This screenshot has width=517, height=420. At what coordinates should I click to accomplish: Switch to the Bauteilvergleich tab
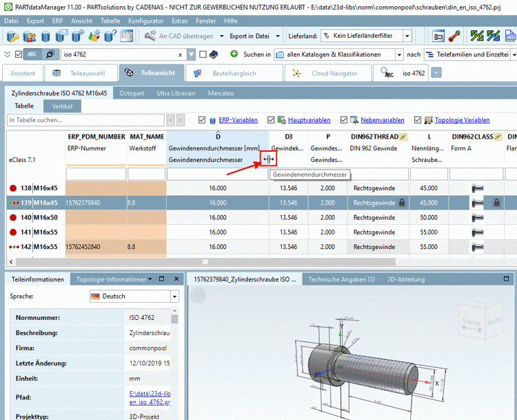pos(234,72)
